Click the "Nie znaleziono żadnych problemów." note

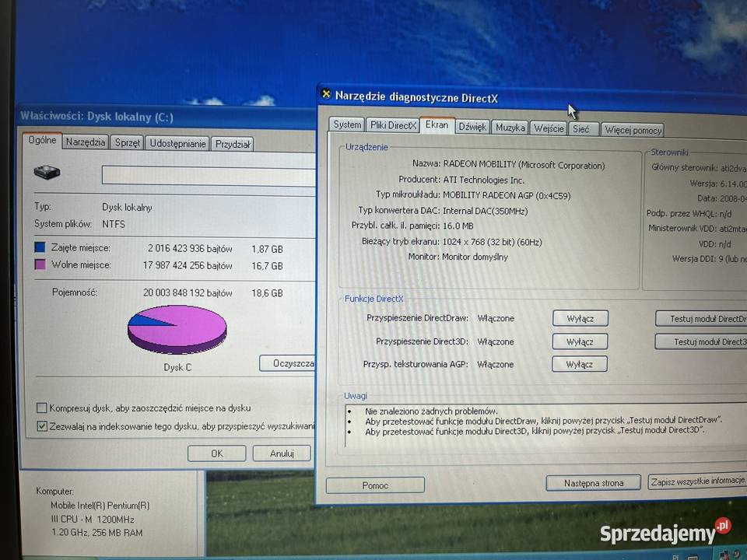click(x=431, y=411)
